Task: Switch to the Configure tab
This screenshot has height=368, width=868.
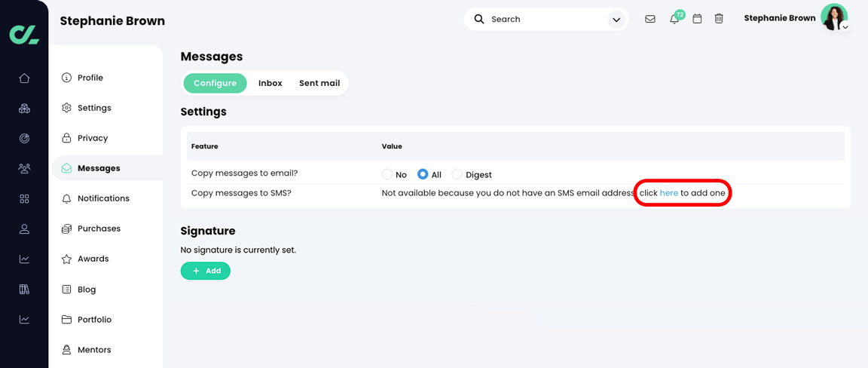Action: pyautogui.click(x=215, y=83)
